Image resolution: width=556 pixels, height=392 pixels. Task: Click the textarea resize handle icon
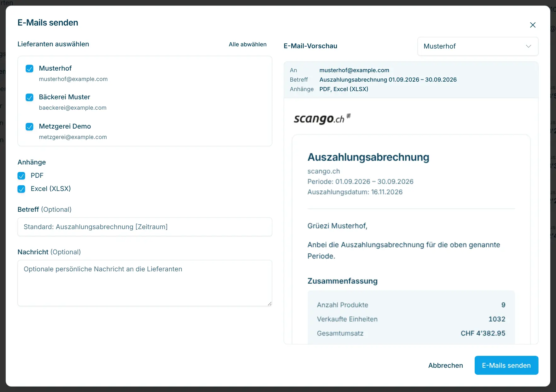(x=269, y=303)
